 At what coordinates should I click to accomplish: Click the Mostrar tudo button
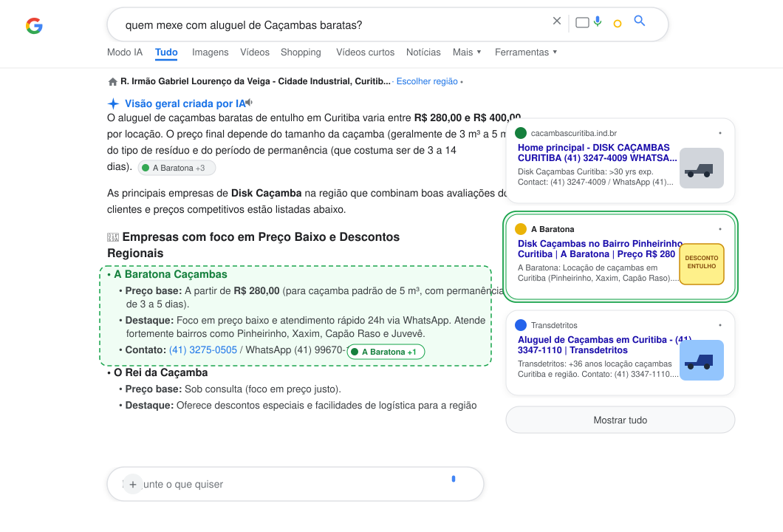click(x=620, y=420)
